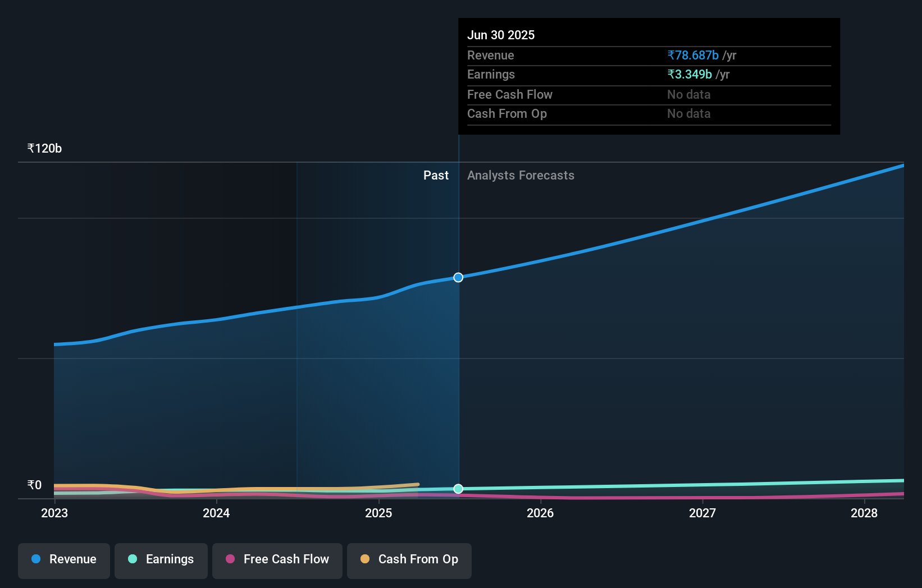
Task: Toggle the Earnings series visibility
Action: coord(161,561)
